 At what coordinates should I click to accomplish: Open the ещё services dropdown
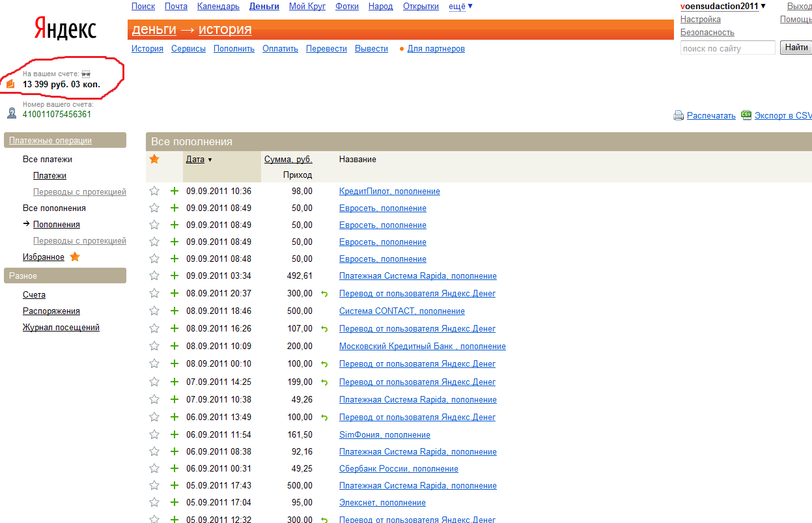pyautogui.click(x=460, y=7)
